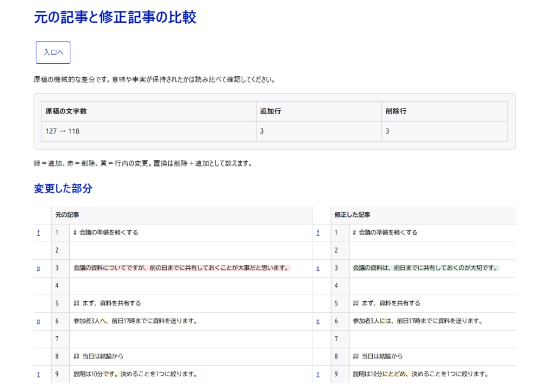The image size is (554, 392).
Task: Follow the t link beside revised line 9
Action: pyautogui.click(x=318, y=374)
